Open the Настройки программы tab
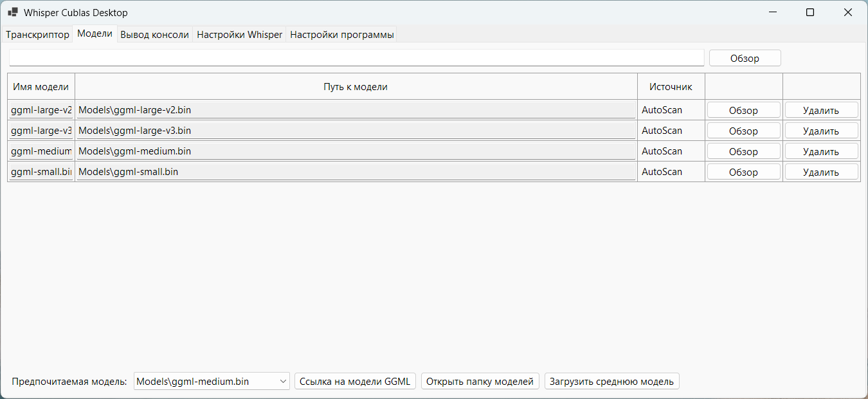Viewport: 868px width, 399px height. (341, 34)
